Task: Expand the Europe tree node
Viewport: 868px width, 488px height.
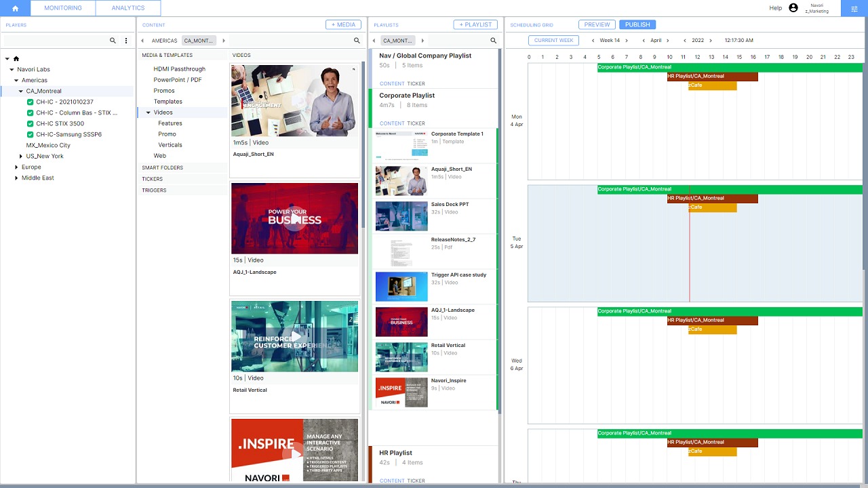Action: (16, 167)
